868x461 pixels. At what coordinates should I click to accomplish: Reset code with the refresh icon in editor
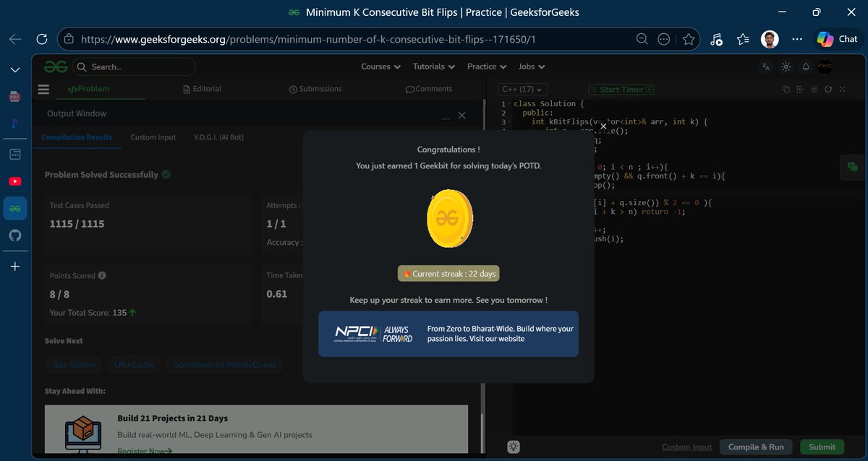828,90
